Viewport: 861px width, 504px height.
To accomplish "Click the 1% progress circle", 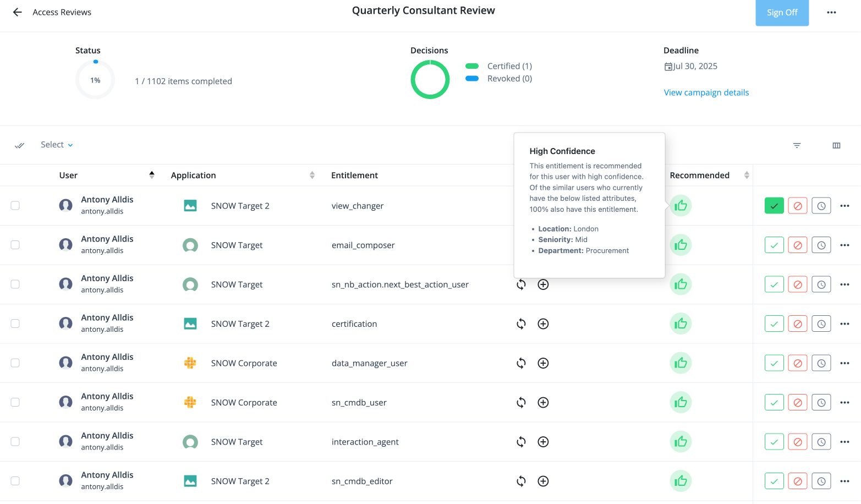I will 95,79.
